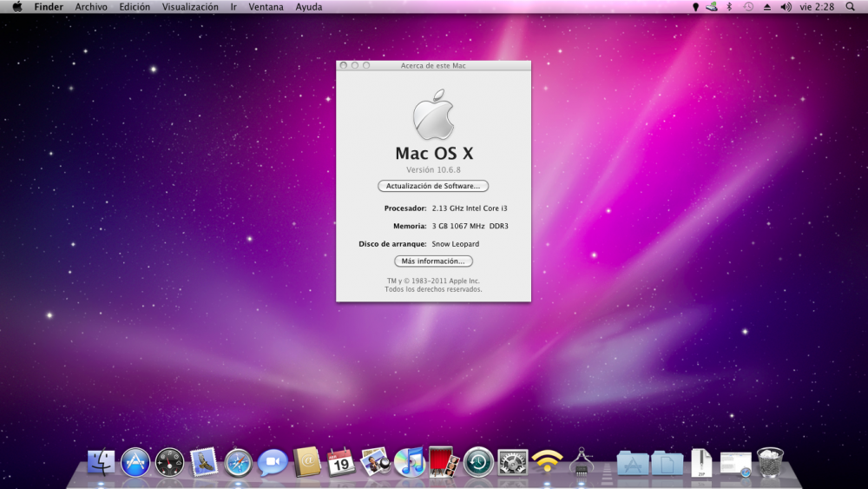Open the Applications folder stack in the Dock

point(633,463)
